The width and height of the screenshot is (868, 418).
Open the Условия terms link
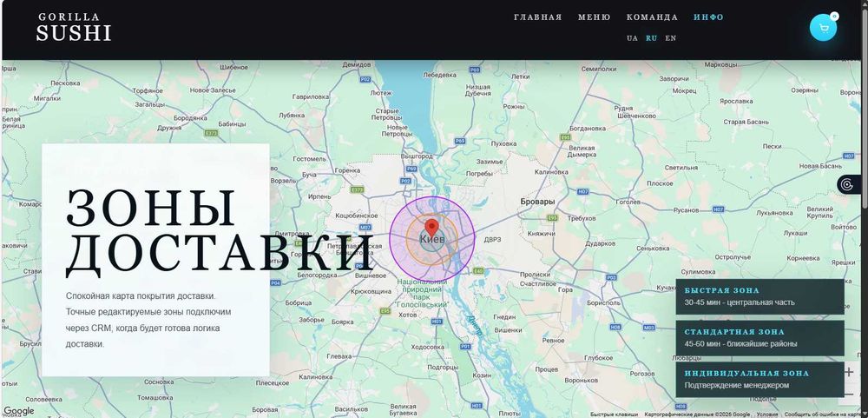(766, 415)
